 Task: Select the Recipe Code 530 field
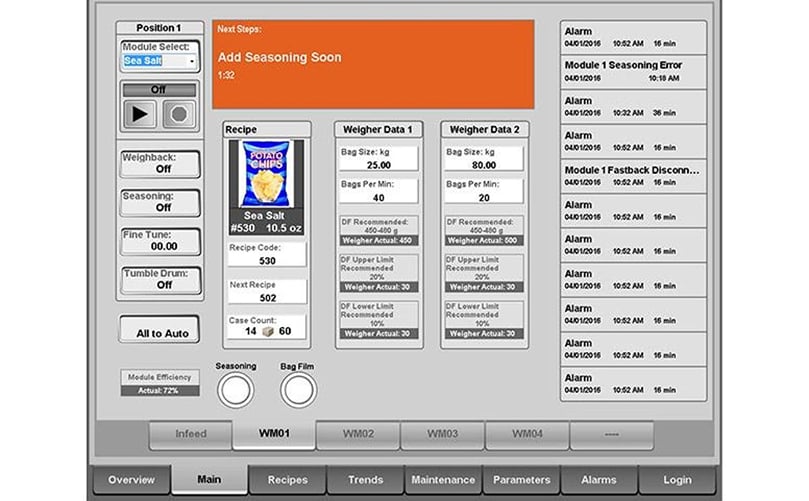point(267,255)
